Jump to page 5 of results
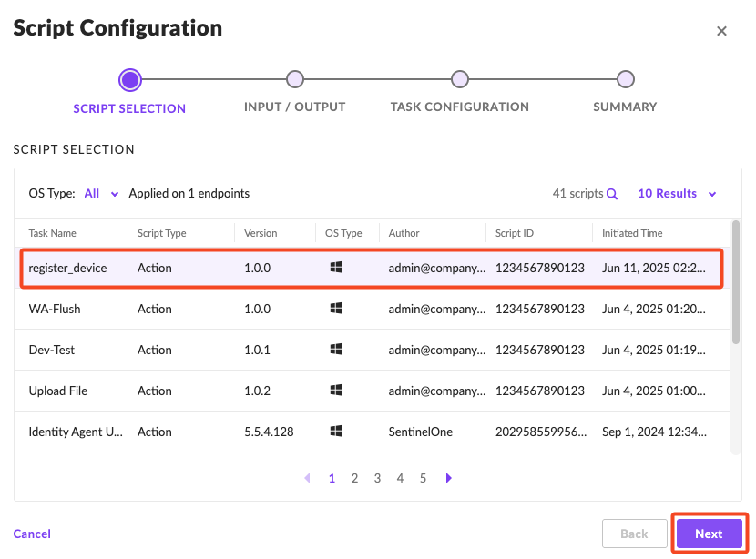The image size is (756, 559). coord(423,478)
